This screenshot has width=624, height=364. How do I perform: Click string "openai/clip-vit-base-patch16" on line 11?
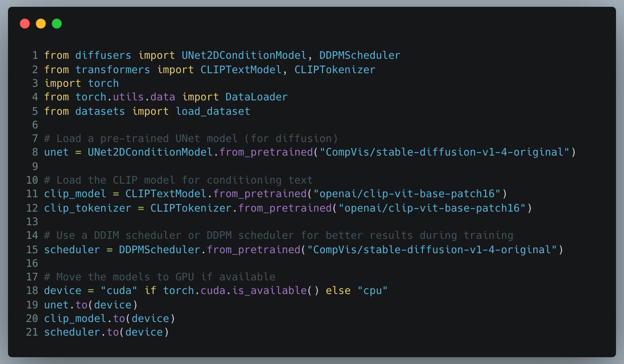(407, 194)
